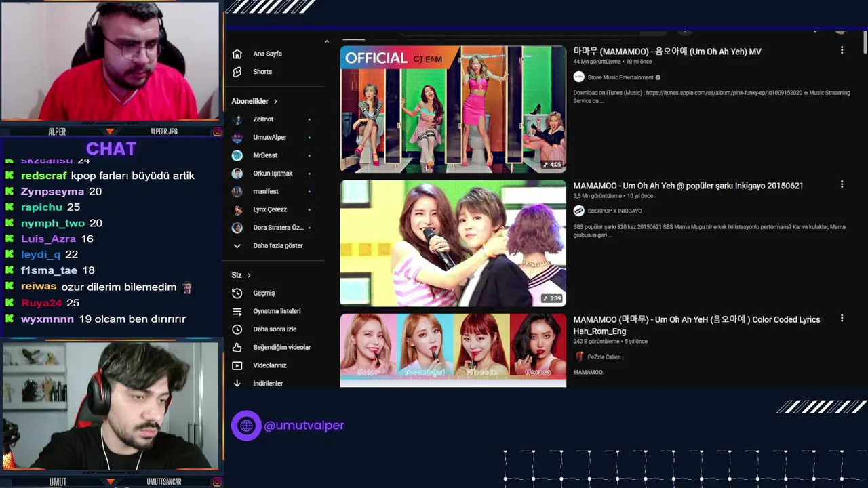Click chat username reiwas
The height and width of the screenshot is (488, 868).
[x=39, y=287]
